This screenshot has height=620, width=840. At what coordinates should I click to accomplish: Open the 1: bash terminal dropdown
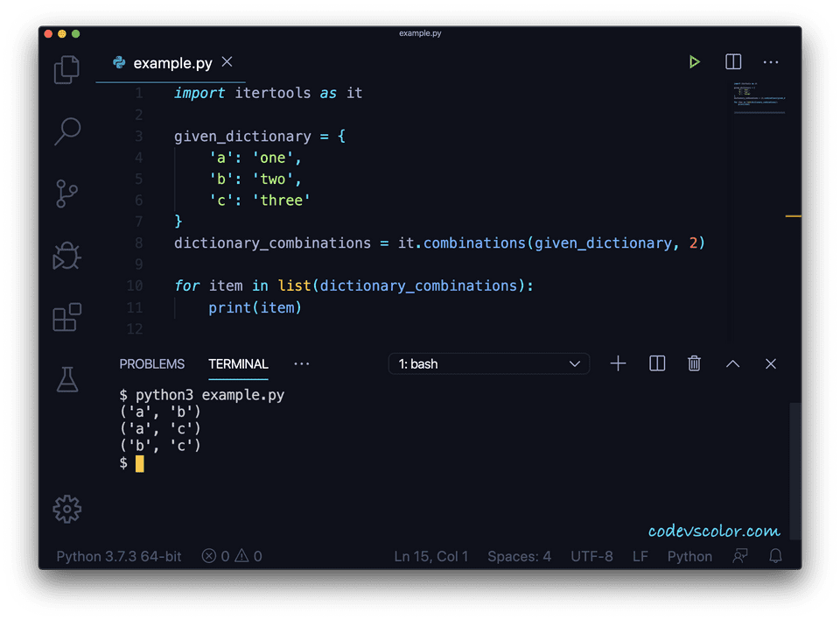[488, 363]
